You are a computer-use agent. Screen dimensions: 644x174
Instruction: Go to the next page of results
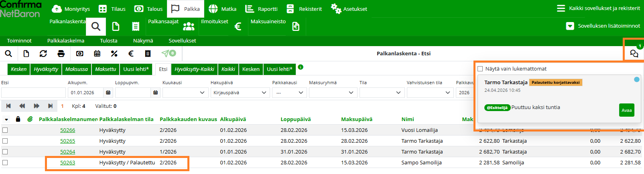pos(37,106)
